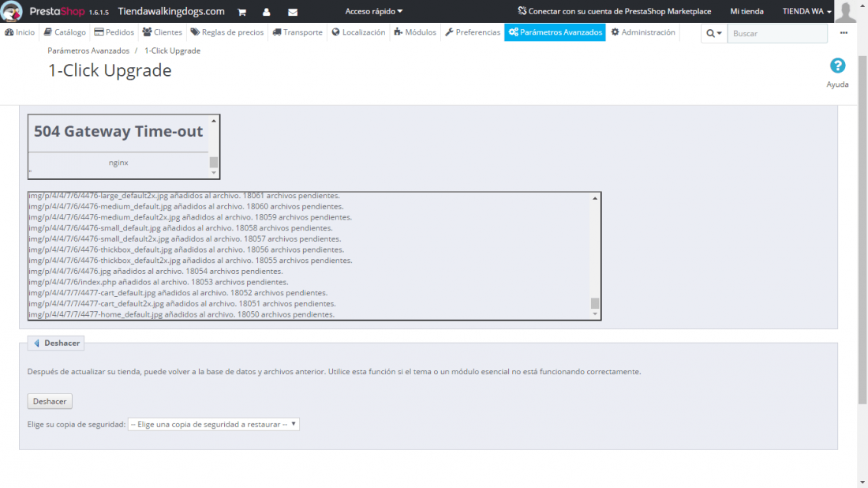The height and width of the screenshot is (488, 868).
Task: Open the user avatar in top corner
Action: coord(845,11)
